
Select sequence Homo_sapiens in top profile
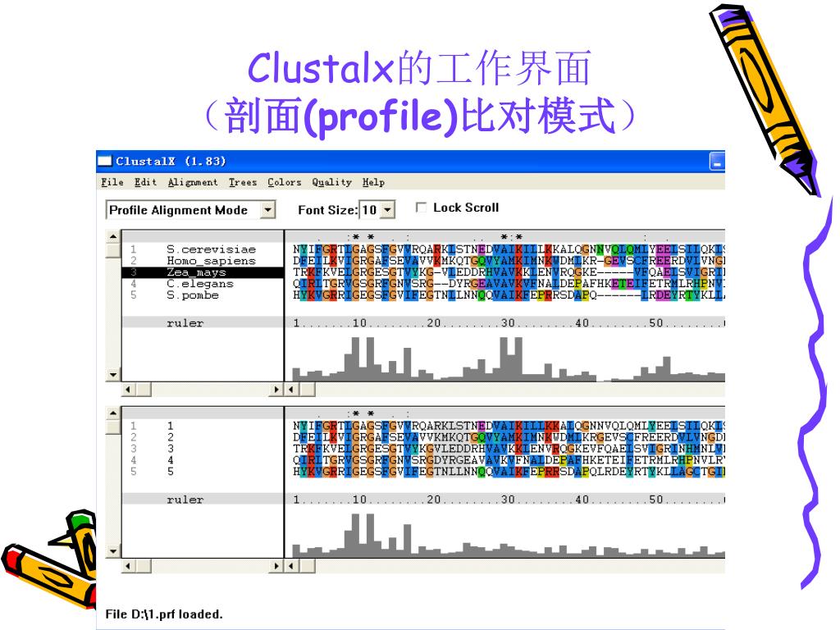211,261
